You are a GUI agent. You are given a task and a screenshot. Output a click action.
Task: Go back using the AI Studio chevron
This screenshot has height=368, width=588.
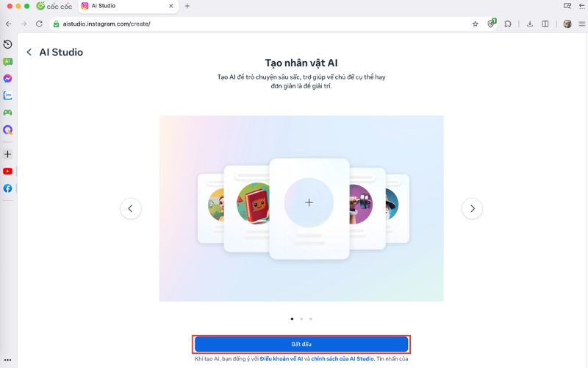click(x=29, y=52)
